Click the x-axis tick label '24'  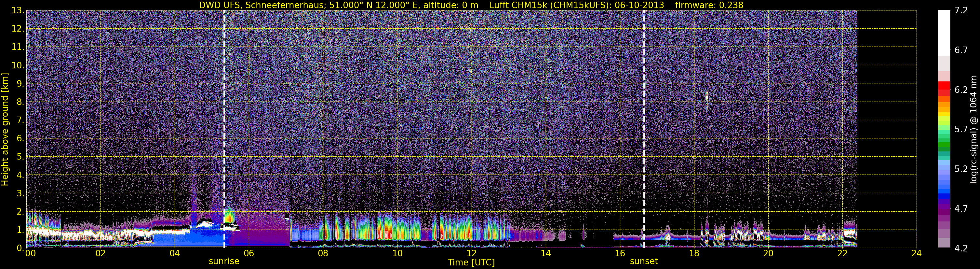917,253
